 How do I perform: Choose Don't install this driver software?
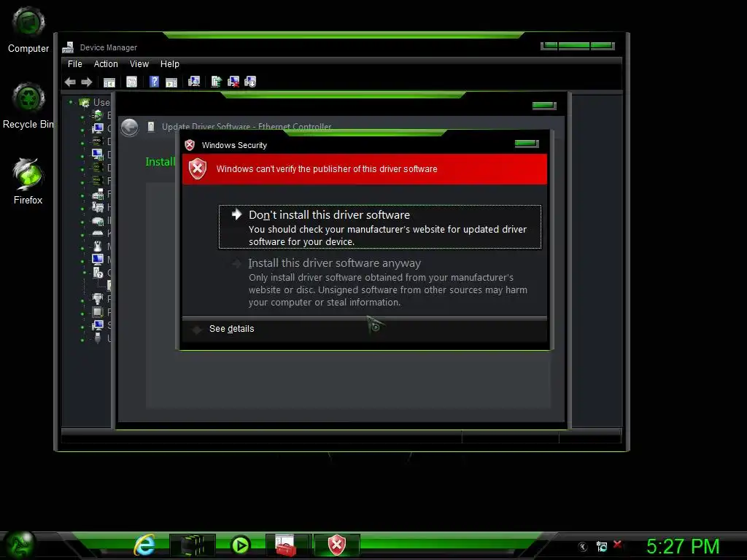point(379,227)
